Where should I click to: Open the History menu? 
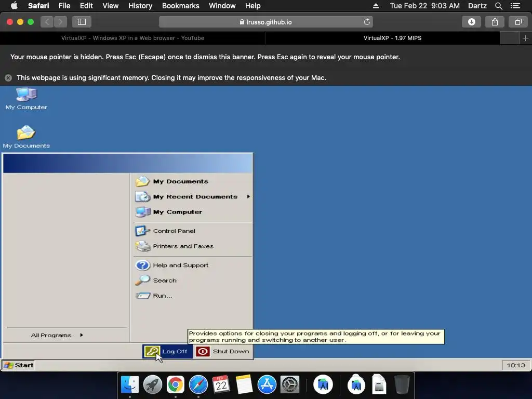(140, 6)
